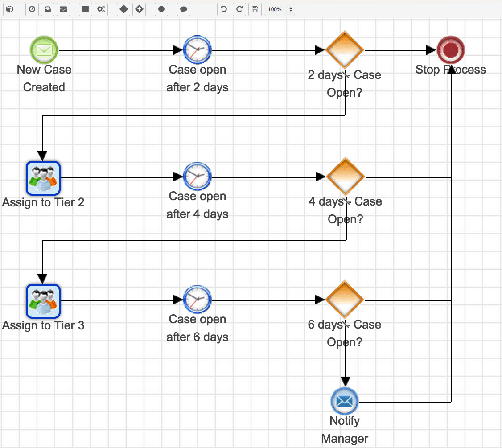Select the Case open after 2 days timer
The width and height of the screenshot is (502, 448).
pos(197,50)
